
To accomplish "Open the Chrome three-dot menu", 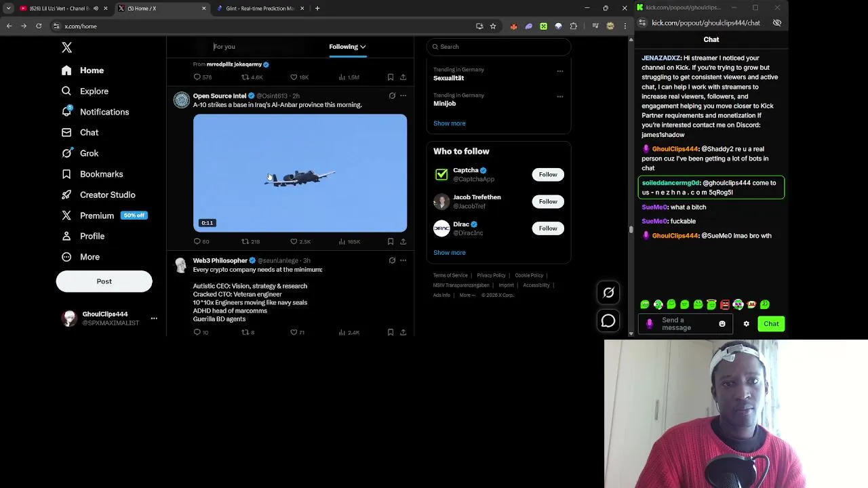I will (x=625, y=26).
